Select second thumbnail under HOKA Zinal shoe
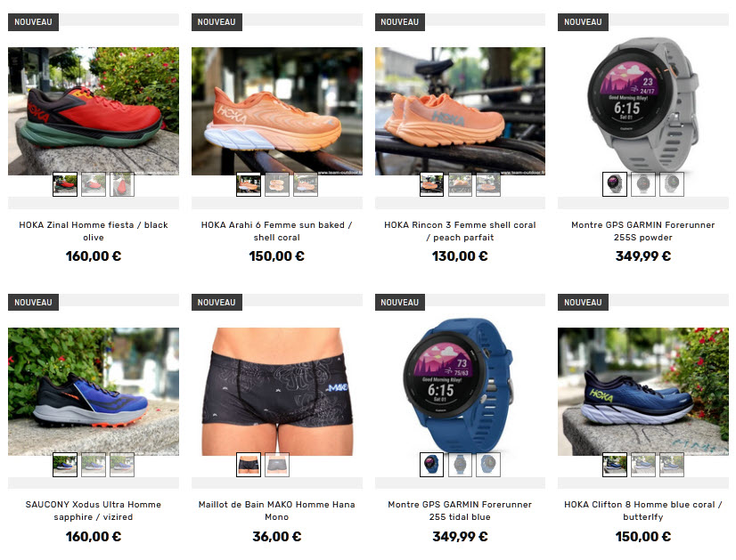Screen dimensions: 736x560 click(94, 184)
